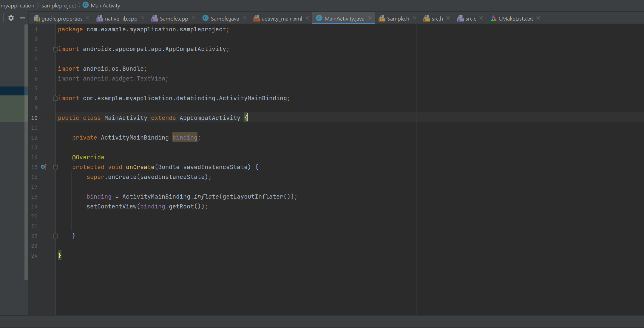This screenshot has height=328, width=644.
Task: Switch to the activity_main.xml tab
Action: (282, 18)
